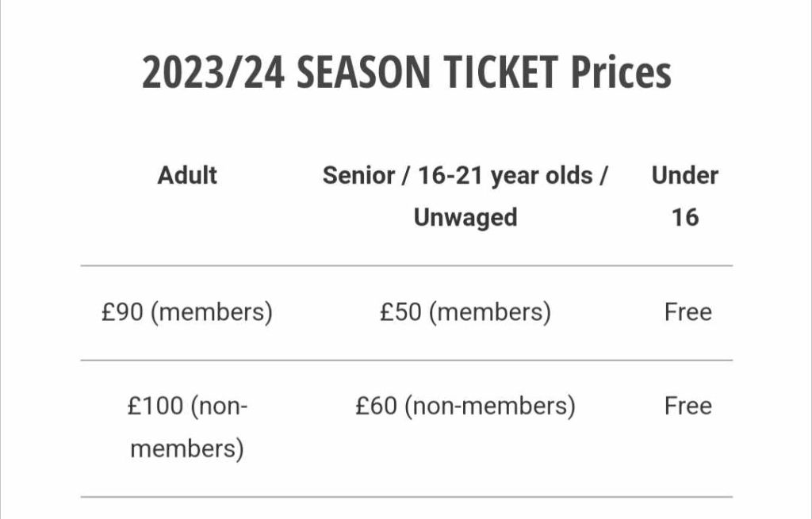Click the £90 (members) adult price

187,312
